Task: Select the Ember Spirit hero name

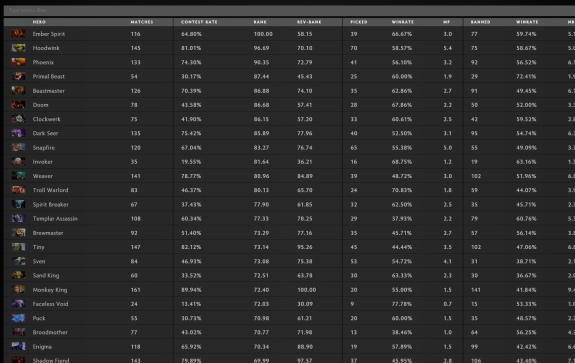Action: click(x=49, y=34)
